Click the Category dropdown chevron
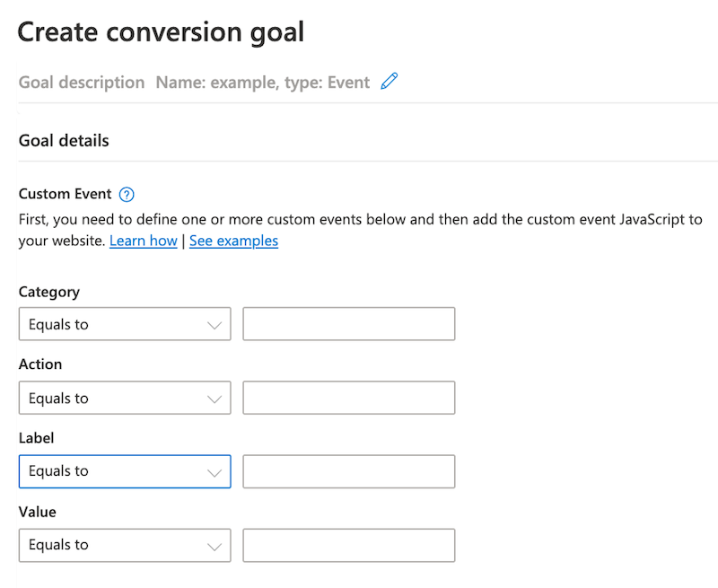 (215, 324)
